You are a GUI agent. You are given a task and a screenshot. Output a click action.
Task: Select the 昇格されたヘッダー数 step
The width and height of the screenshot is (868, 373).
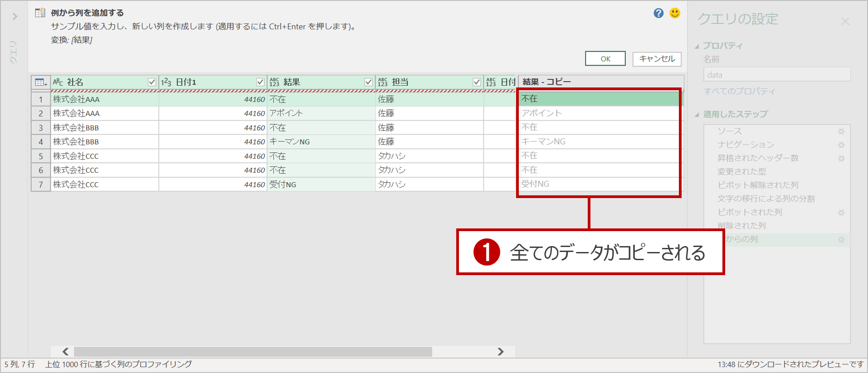click(x=758, y=158)
